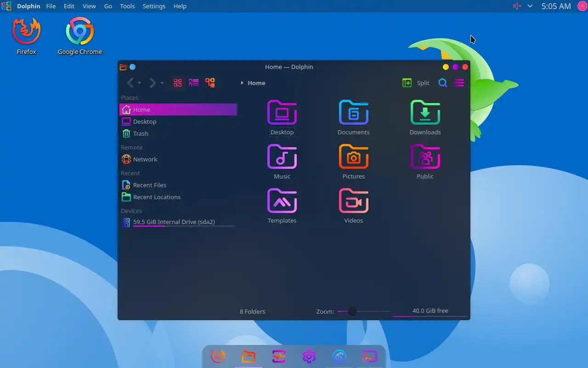Open Recent Locations entry

pos(178,197)
